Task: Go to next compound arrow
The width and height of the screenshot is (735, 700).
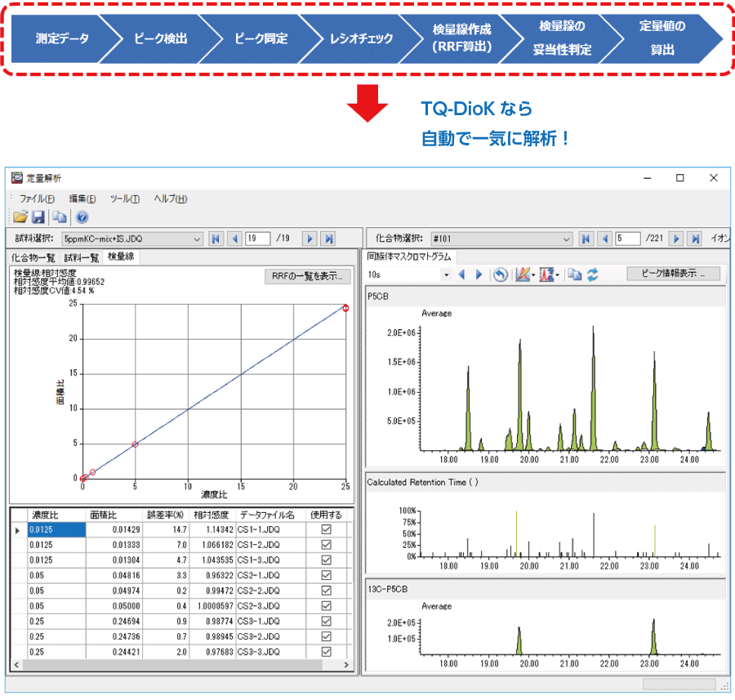Action: click(675, 239)
